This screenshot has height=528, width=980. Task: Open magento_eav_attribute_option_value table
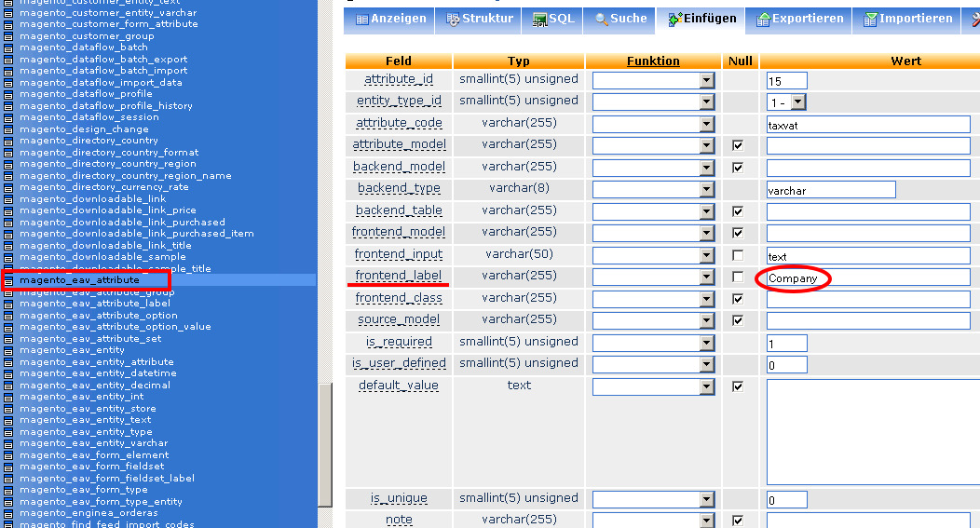pyautogui.click(x=115, y=327)
